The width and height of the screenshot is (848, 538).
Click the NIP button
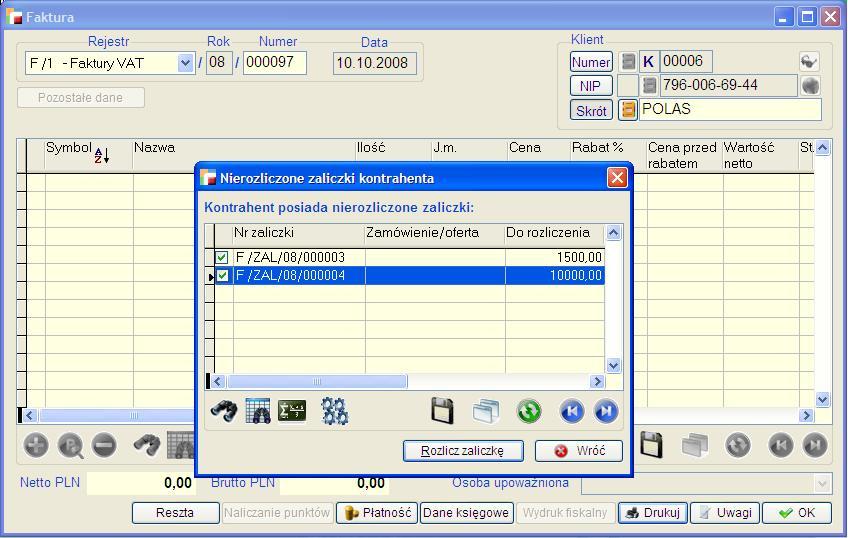coord(591,86)
